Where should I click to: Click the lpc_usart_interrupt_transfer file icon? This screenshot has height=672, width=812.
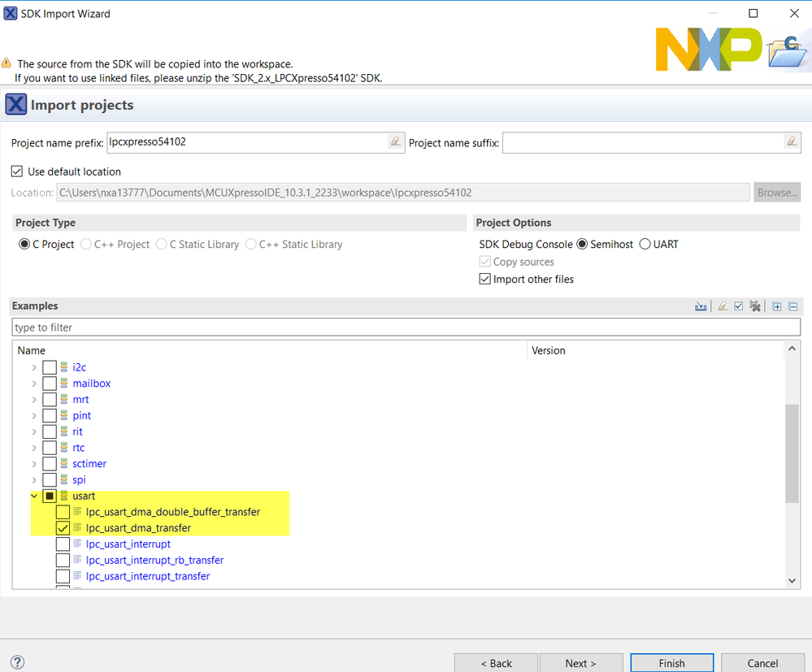coord(77,575)
